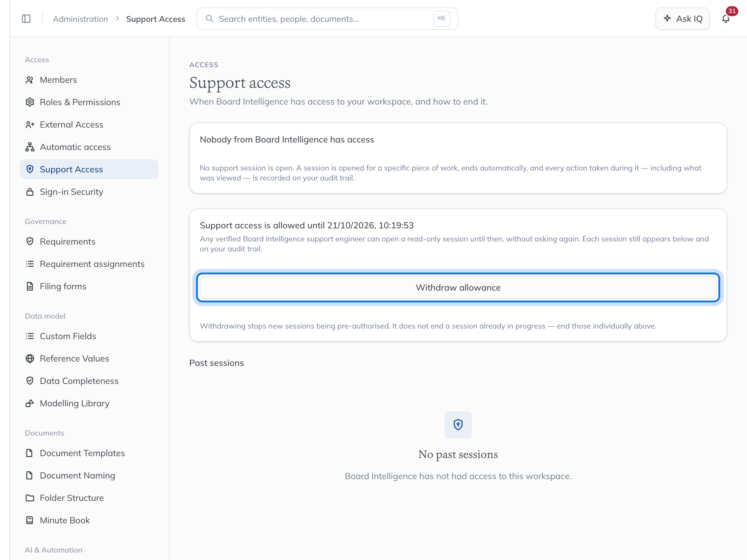
Task: Click the Roles & Permissions gear icon
Action: pos(30,102)
